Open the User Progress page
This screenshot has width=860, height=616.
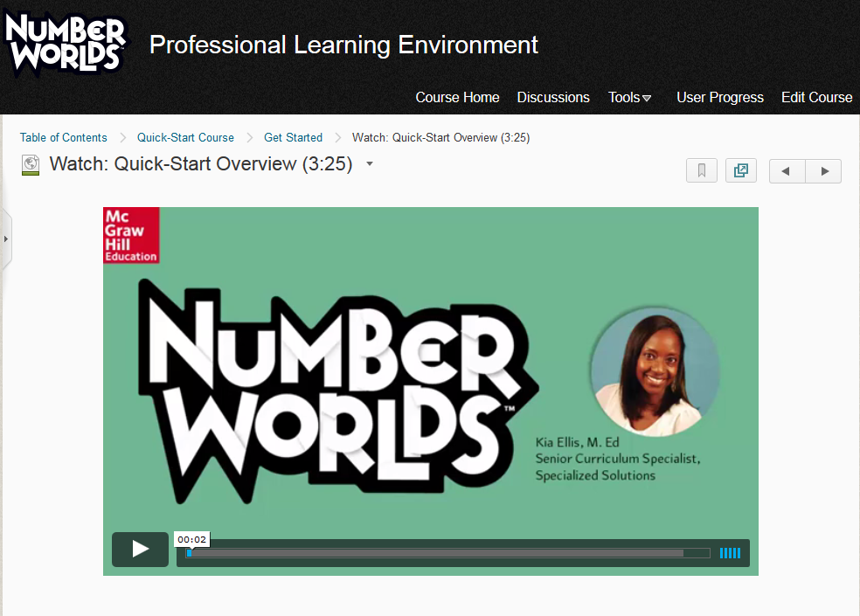719,97
